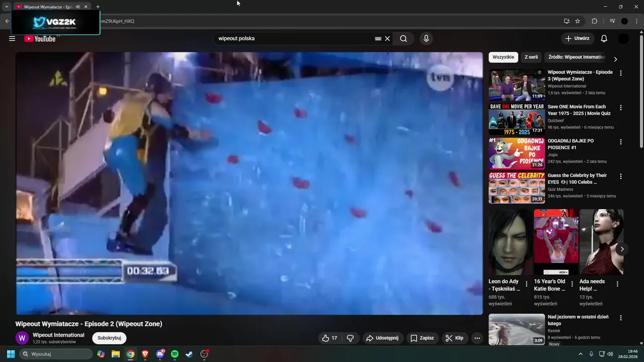Open options for Wipeout Wymiatacze Episode 3 suggestion
The width and height of the screenshot is (644, 362).
pos(620,73)
